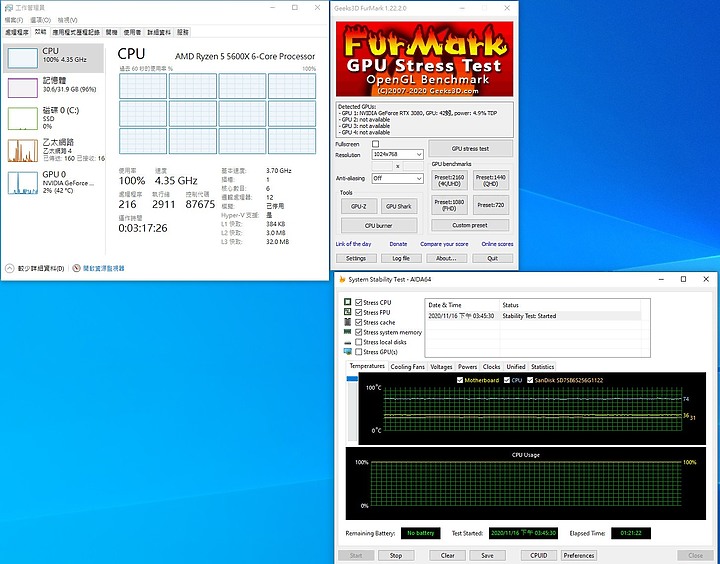Open the 選項(O) menu in Task Manager
Image resolution: width=720 pixels, height=564 pixels.
(40, 20)
